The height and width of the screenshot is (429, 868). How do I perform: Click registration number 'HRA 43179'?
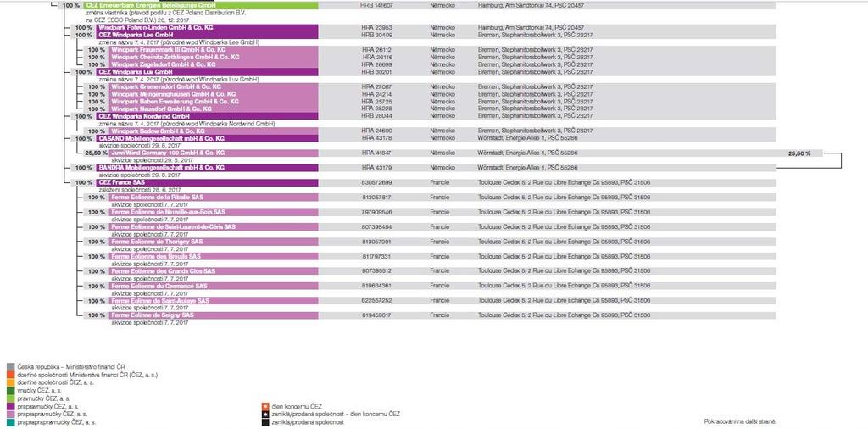377,167
